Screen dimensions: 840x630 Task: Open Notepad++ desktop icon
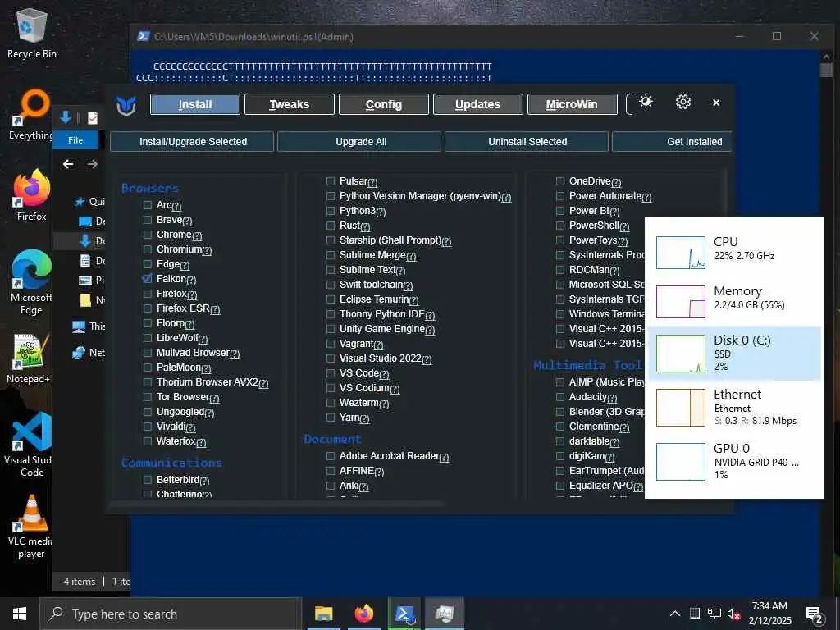click(x=30, y=359)
